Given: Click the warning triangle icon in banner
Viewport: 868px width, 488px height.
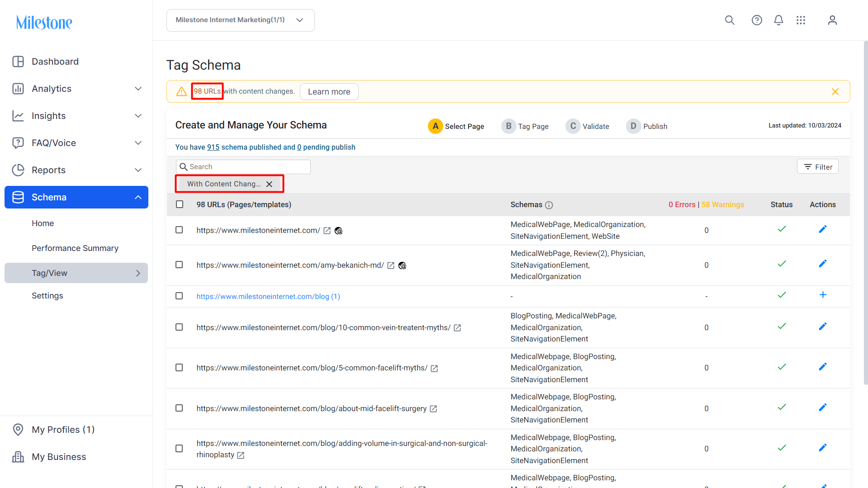Looking at the screenshot, I should [181, 92].
